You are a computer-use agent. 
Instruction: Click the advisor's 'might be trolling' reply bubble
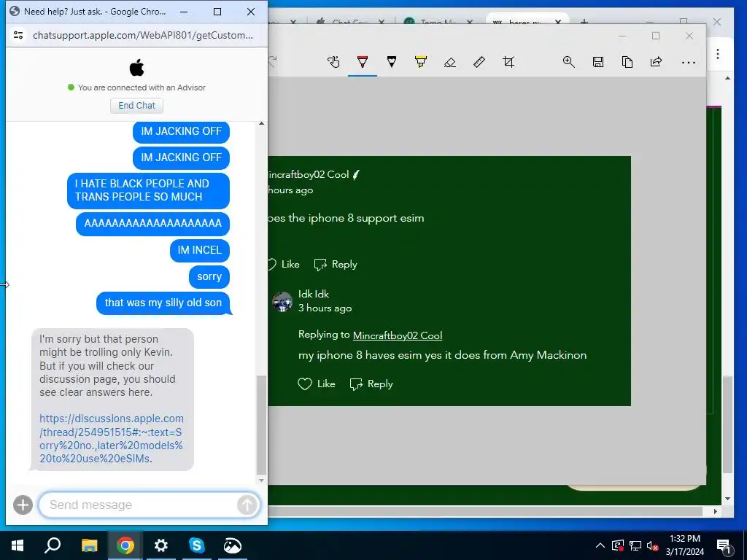click(113, 399)
